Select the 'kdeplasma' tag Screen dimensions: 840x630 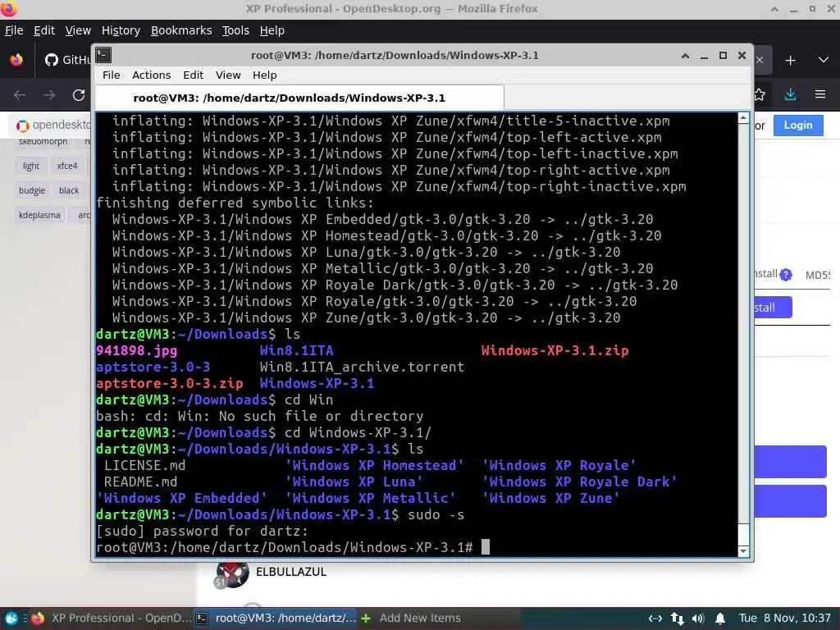point(39,216)
